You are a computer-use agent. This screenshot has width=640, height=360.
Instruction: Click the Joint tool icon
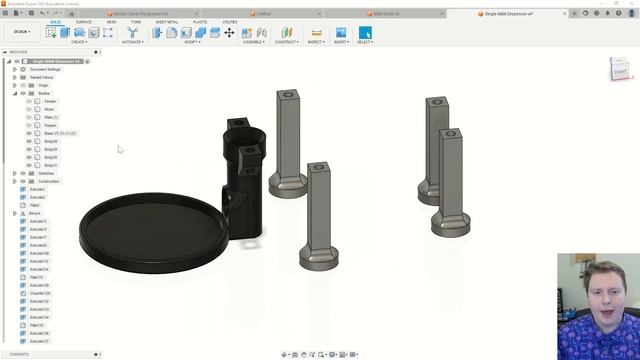[x=262, y=33]
